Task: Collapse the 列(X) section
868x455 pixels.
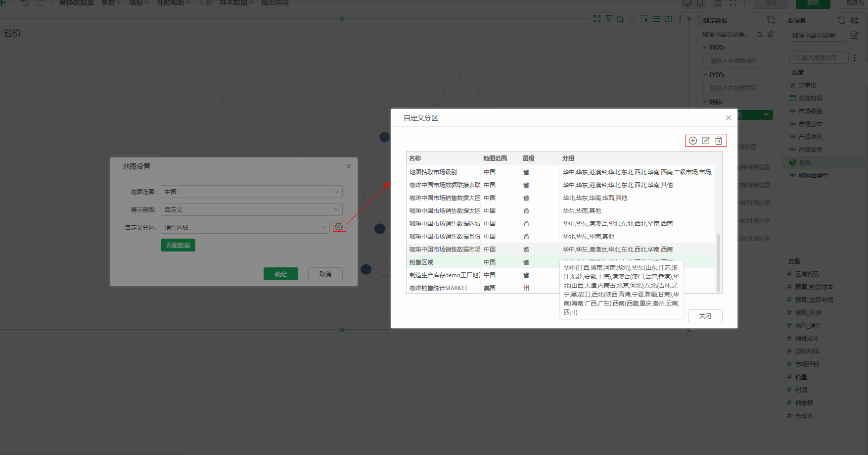Action: (705, 48)
